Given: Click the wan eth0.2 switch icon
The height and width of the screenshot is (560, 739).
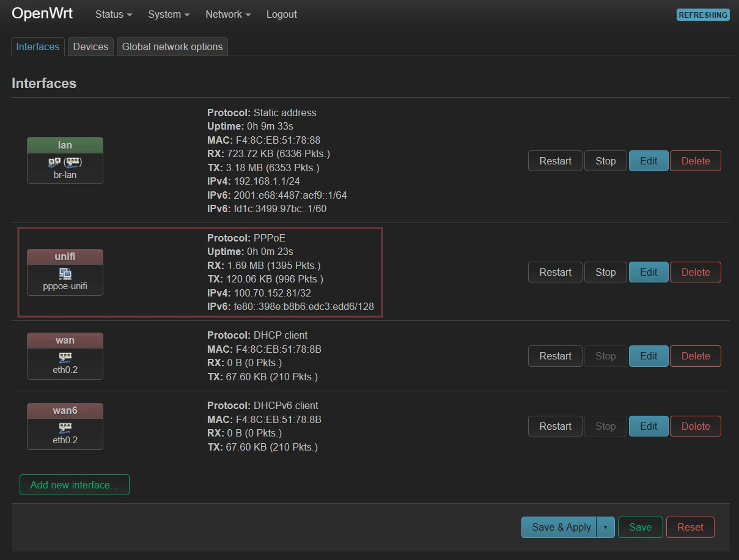Looking at the screenshot, I should 65,358.
